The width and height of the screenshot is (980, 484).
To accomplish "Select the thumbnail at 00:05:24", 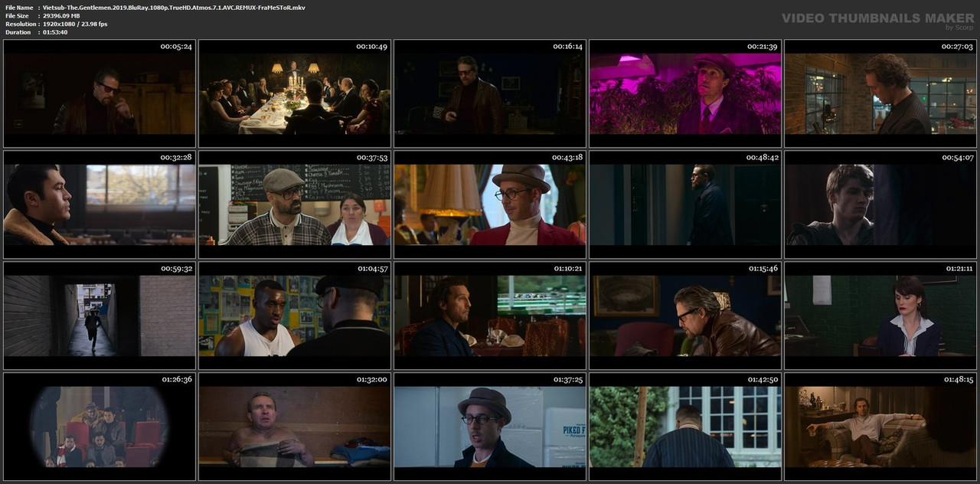I will coord(100,93).
